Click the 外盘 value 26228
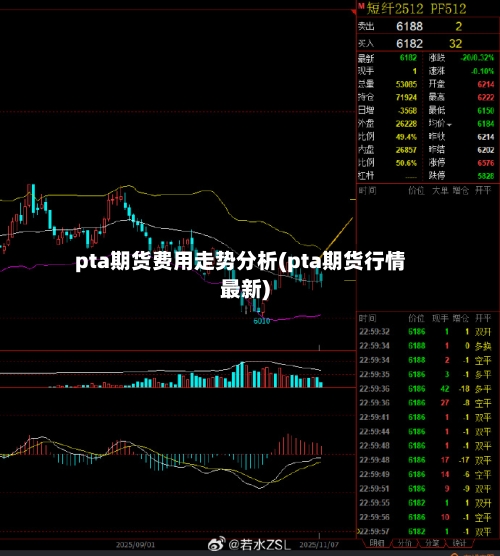The height and width of the screenshot is (556, 500). tap(406, 123)
